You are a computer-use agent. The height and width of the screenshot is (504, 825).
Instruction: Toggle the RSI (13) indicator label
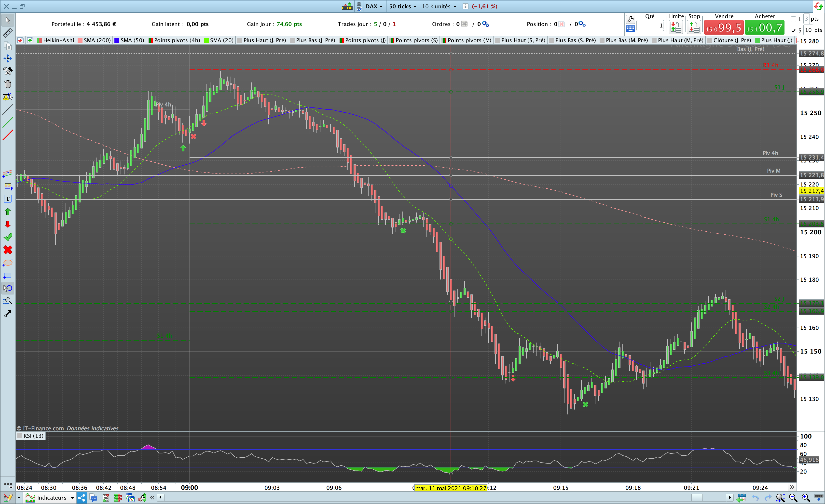click(30, 436)
